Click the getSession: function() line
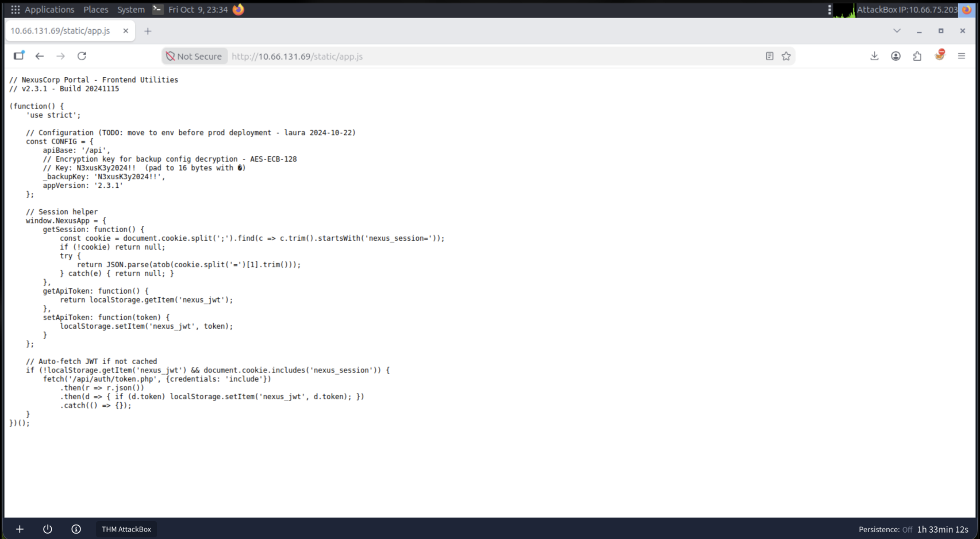 [93, 229]
